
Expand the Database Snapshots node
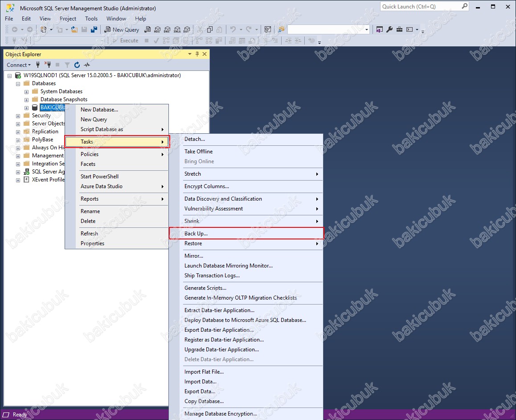[27, 100]
